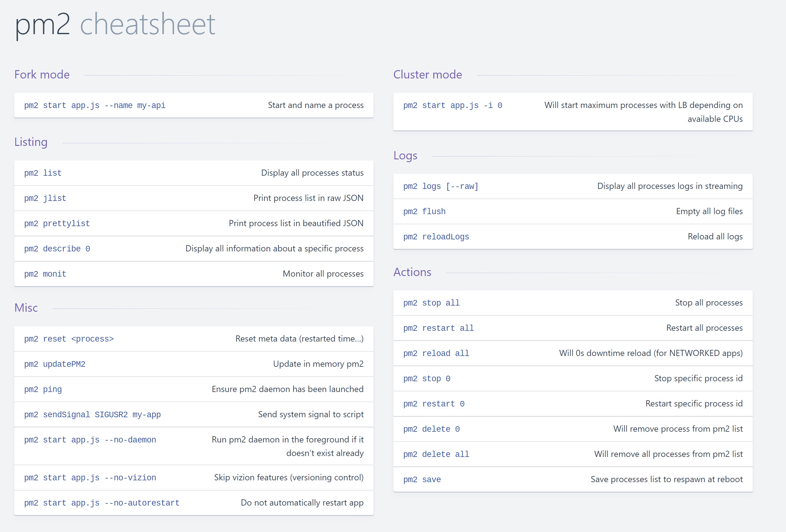This screenshot has width=786, height=532.
Task: Click 'pm2 start app.js --name my-api' command
Action: click(95, 106)
